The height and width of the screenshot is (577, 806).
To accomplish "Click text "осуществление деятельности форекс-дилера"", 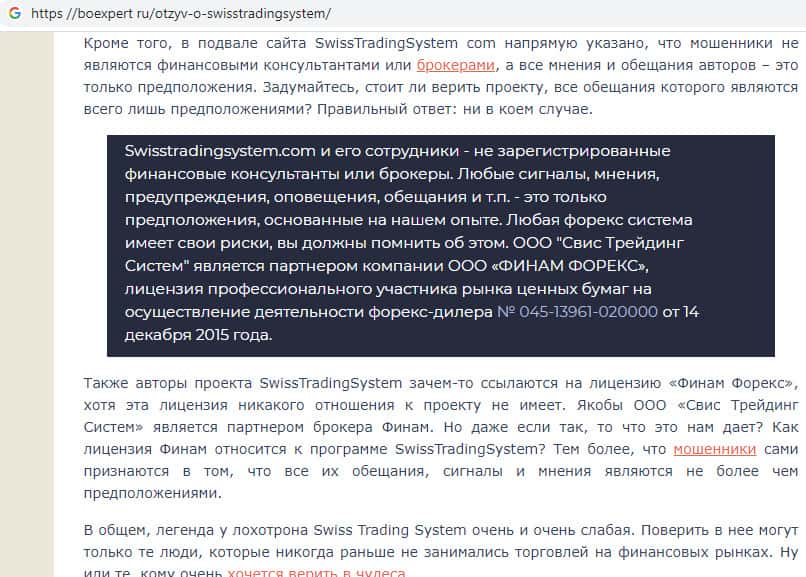I will (308, 312).
